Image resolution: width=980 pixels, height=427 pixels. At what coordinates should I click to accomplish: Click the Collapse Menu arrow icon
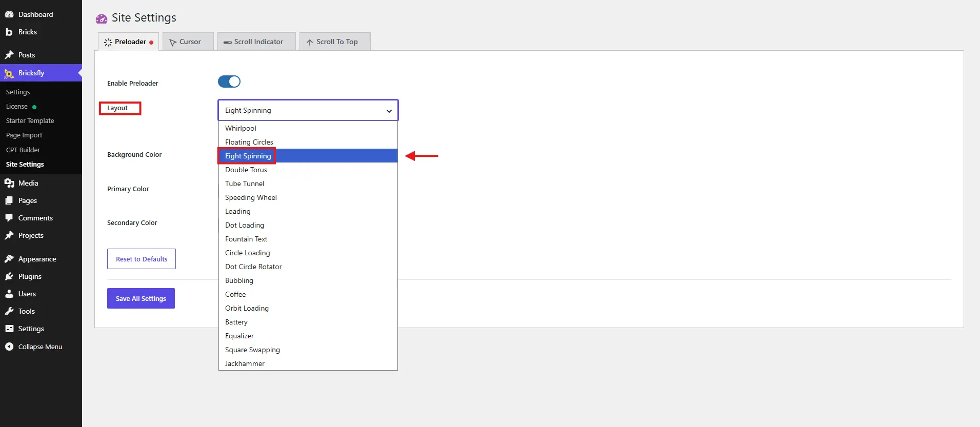point(9,347)
